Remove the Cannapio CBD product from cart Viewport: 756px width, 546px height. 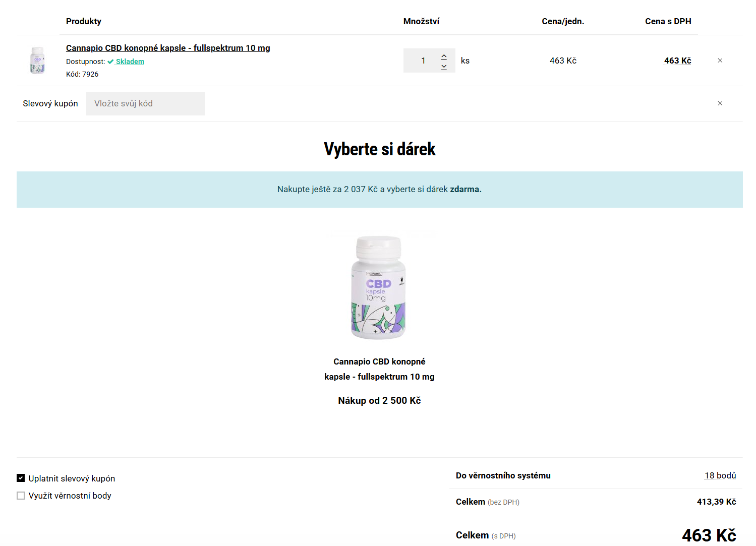(x=720, y=60)
